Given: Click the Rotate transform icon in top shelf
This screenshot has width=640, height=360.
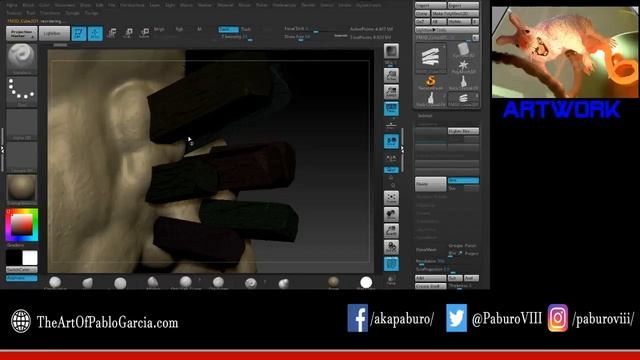Looking at the screenshot, I should [144, 33].
